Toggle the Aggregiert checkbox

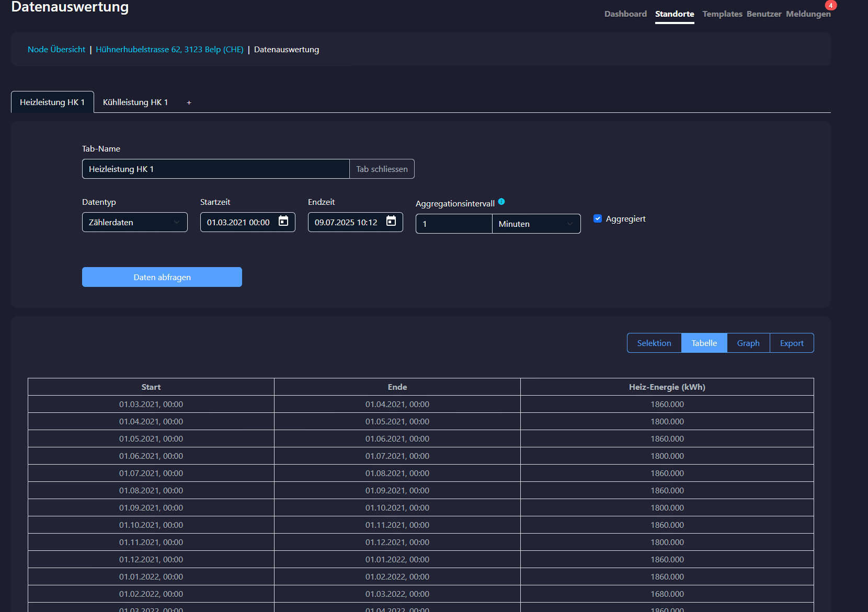598,218
